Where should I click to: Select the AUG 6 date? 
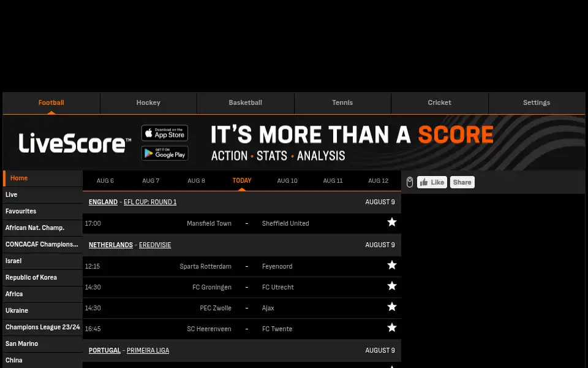[105, 180]
